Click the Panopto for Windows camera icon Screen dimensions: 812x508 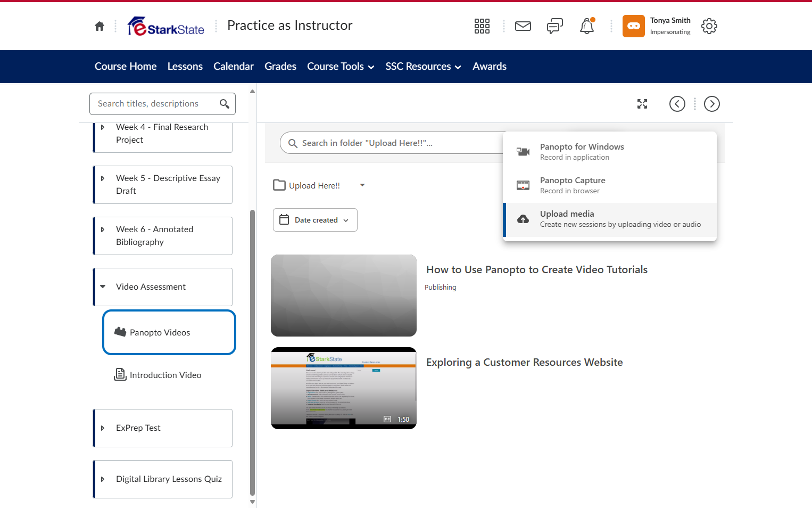coord(523,152)
